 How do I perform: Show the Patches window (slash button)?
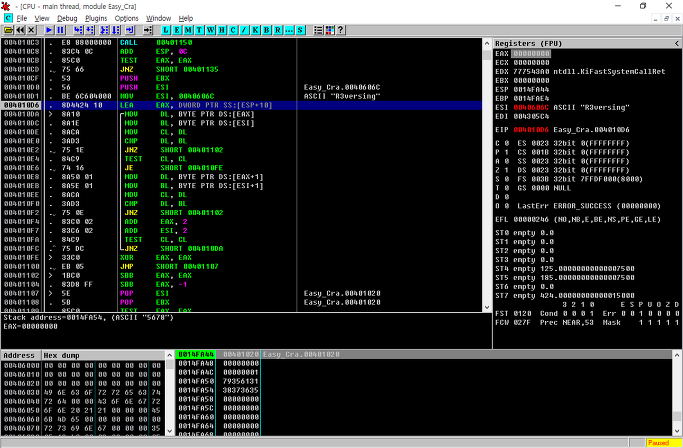[244, 30]
